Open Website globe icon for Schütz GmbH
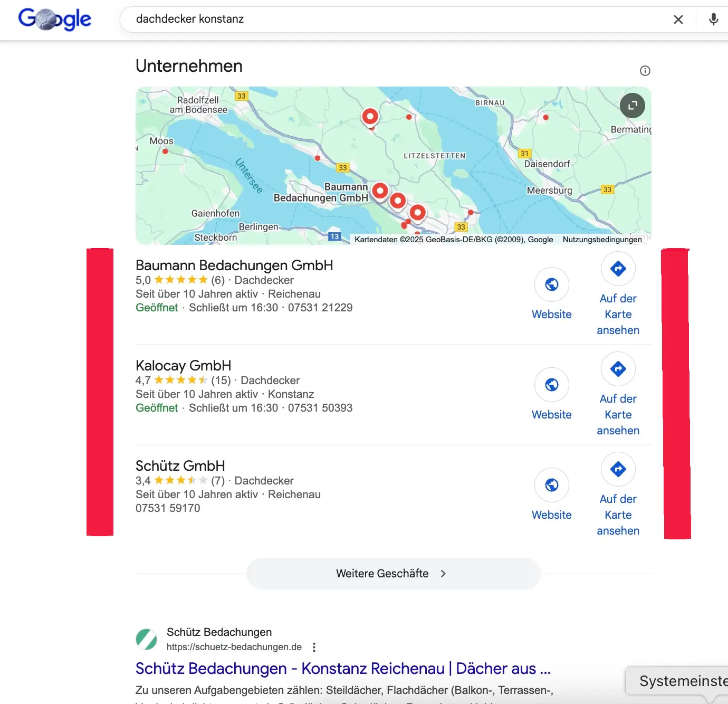 tap(552, 485)
